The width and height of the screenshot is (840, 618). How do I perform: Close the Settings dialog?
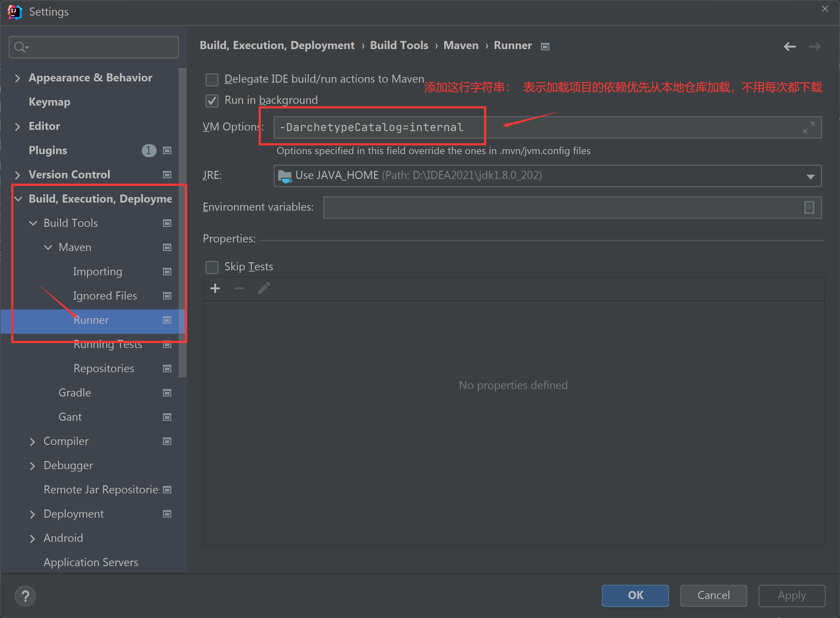tap(825, 9)
